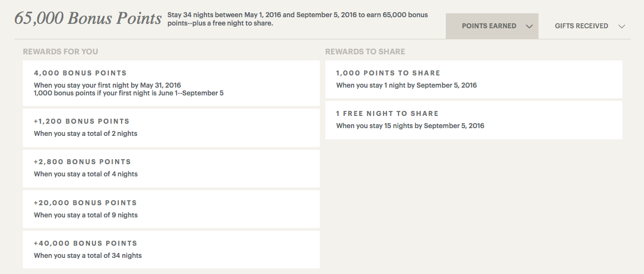The width and height of the screenshot is (644, 274).
Task: Select the Rewards For You heading
Action: tap(61, 52)
